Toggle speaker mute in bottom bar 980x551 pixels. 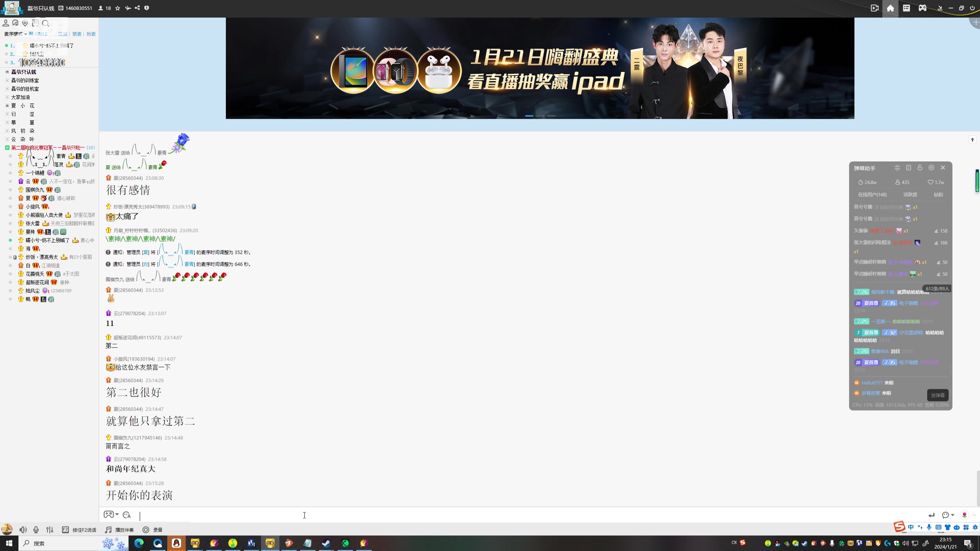click(23, 530)
